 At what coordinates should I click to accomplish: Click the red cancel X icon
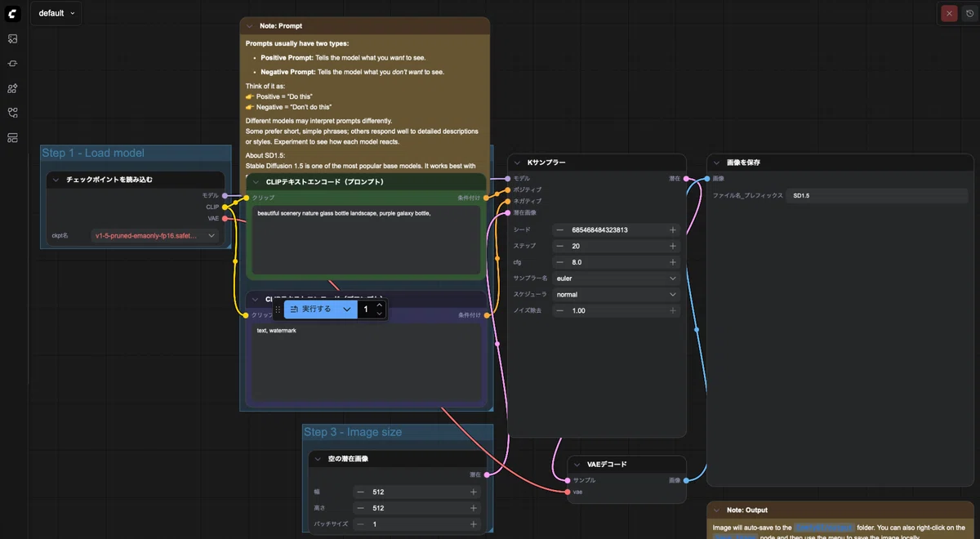tap(949, 13)
